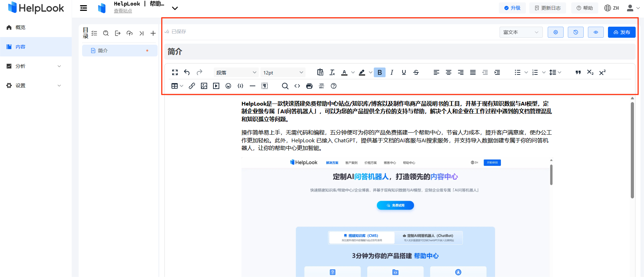Toggle blockquote formatting
The image size is (644, 277).
(578, 72)
